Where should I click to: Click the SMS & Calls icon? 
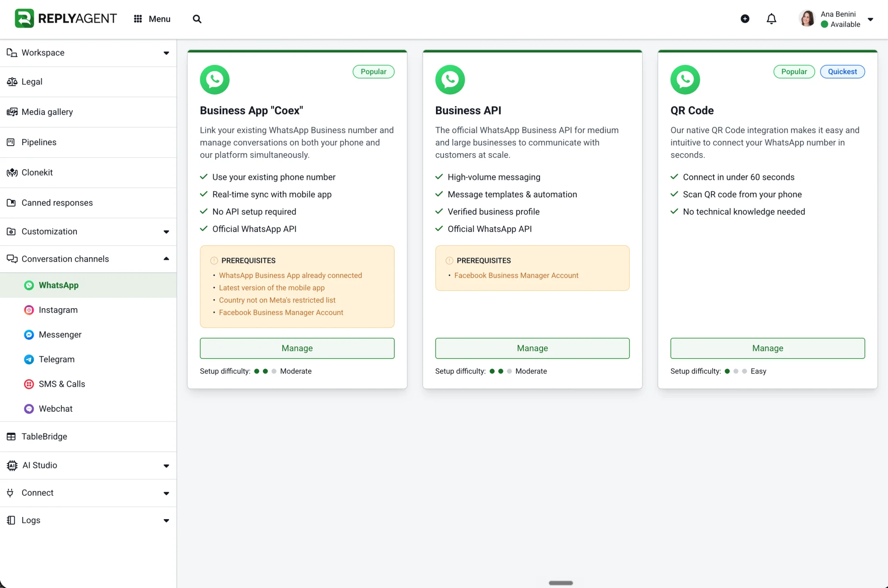pyautogui.click(x=29, y=384)
